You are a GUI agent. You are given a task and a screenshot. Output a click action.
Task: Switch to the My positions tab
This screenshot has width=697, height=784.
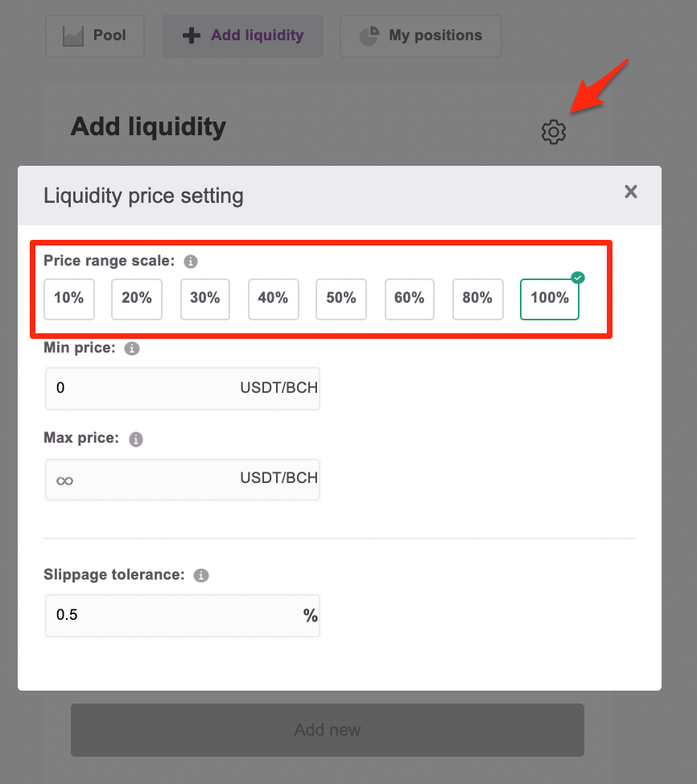421,36
